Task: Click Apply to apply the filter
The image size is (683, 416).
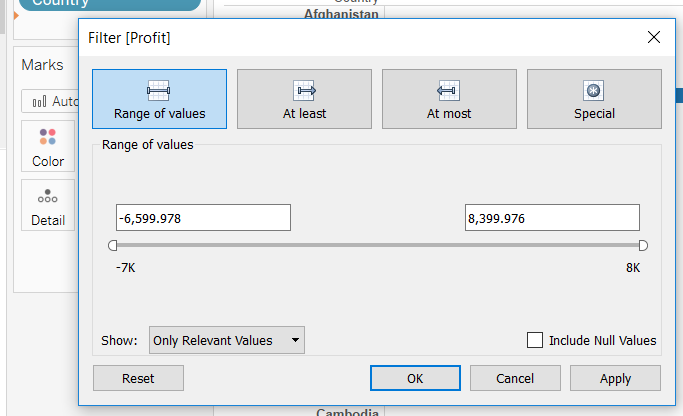Action: [x=615, y=378]
